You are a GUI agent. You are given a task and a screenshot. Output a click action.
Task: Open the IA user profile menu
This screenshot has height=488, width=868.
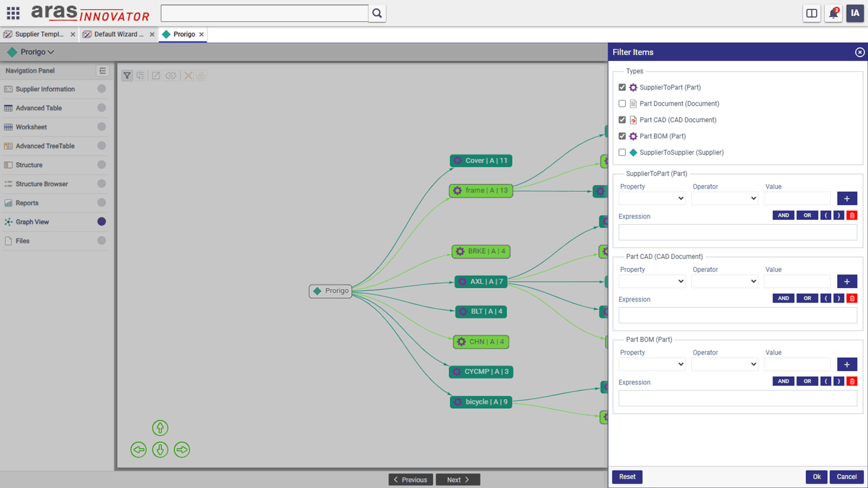coord(855,13)
